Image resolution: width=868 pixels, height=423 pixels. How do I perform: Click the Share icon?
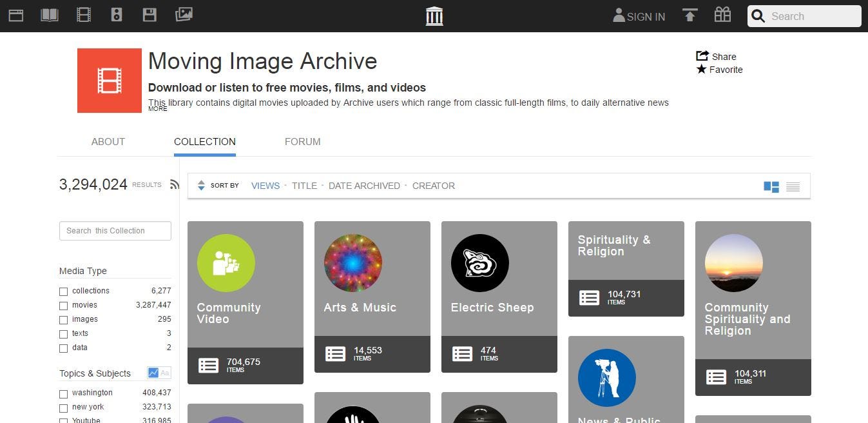[702, 56]
